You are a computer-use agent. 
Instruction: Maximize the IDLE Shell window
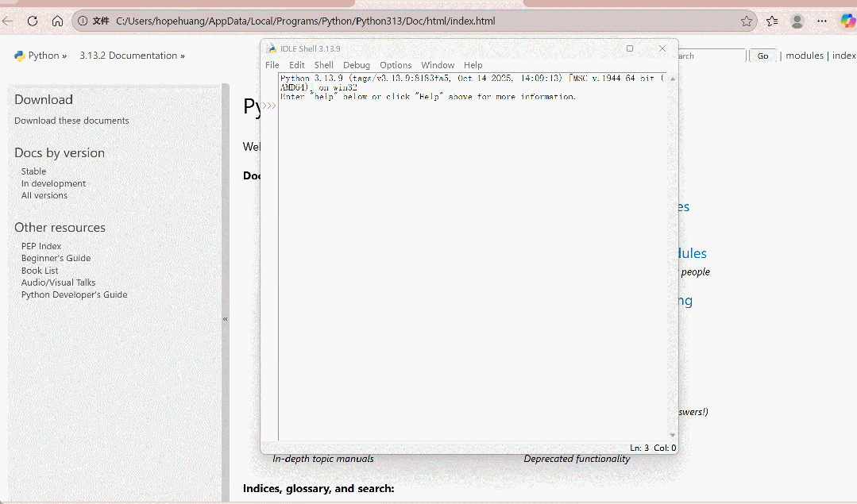coord(630,48)
